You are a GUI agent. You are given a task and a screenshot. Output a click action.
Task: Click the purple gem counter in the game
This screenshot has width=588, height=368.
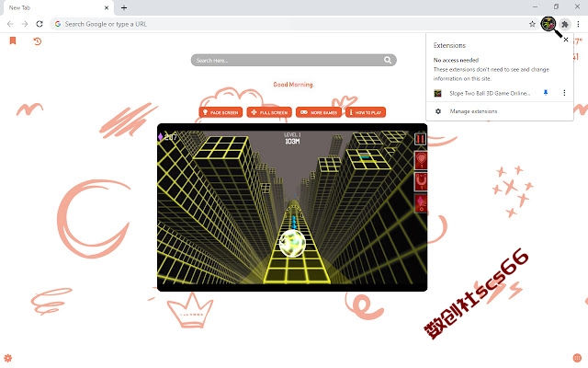[167, 137]
